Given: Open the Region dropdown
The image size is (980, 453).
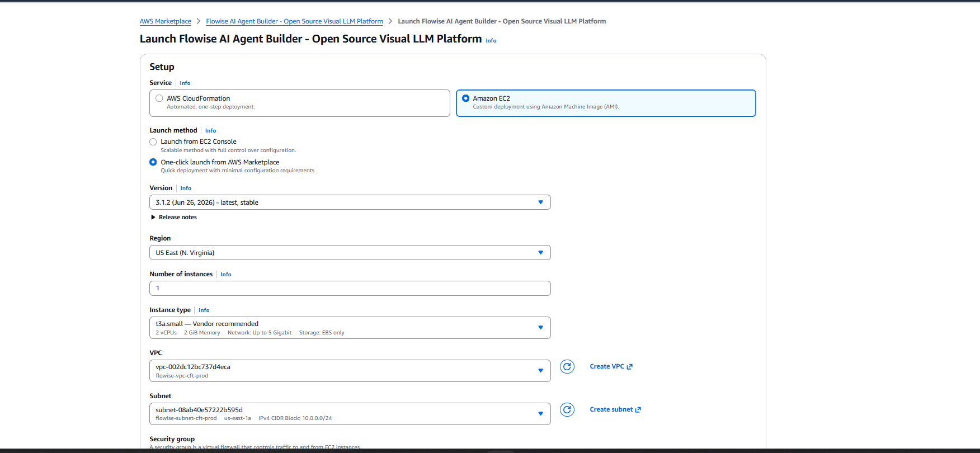Looking at the screenshot, I should coord(350,253).
